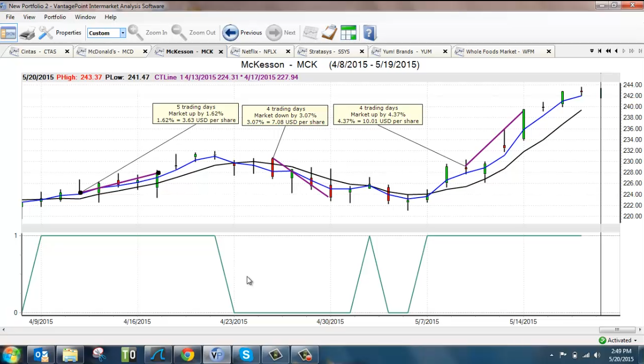The width and height of the screenshot is (644, 364).
Task: Open the Windows Start button
Action: click(12, 354)
